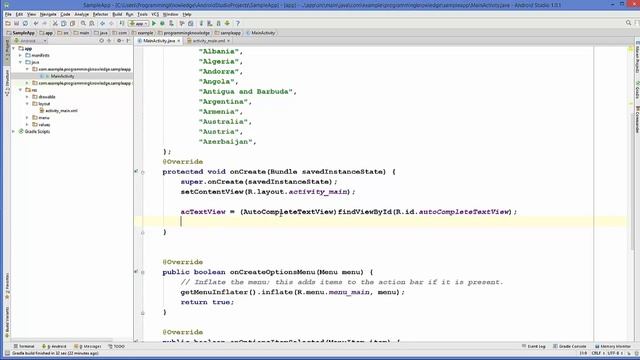The width and height of the screenshot is (640, 360).
Task: Click the Help question mark icon
Action: (x=238, y=24)
